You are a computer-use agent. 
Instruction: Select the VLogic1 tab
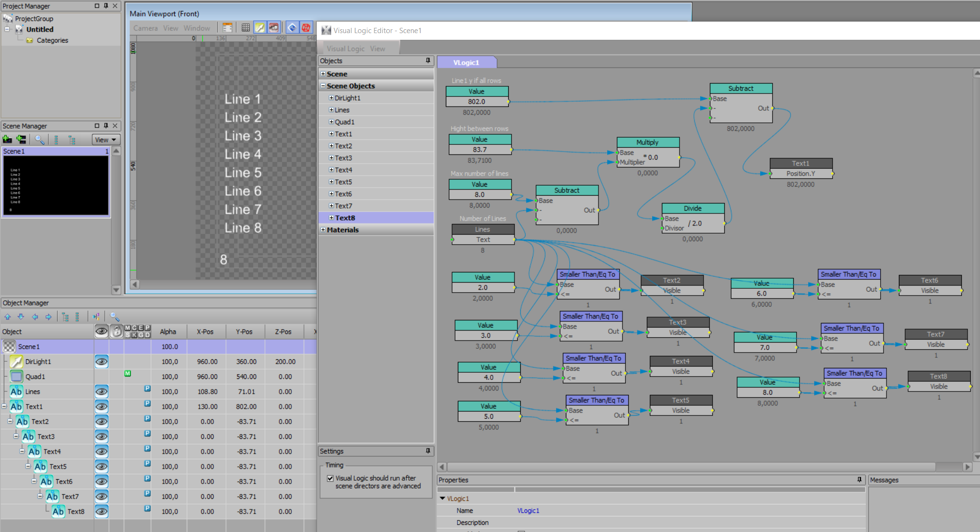[x=466, y=62]
